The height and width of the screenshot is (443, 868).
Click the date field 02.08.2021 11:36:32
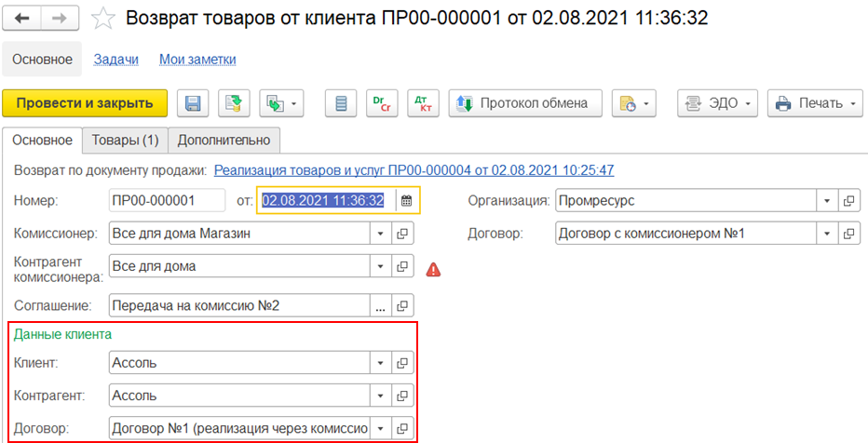pyautogui.click(x=327, y=200)
